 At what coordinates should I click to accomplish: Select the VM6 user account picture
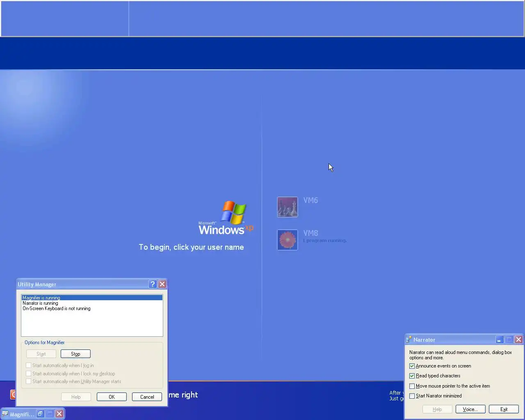(288, 207)
